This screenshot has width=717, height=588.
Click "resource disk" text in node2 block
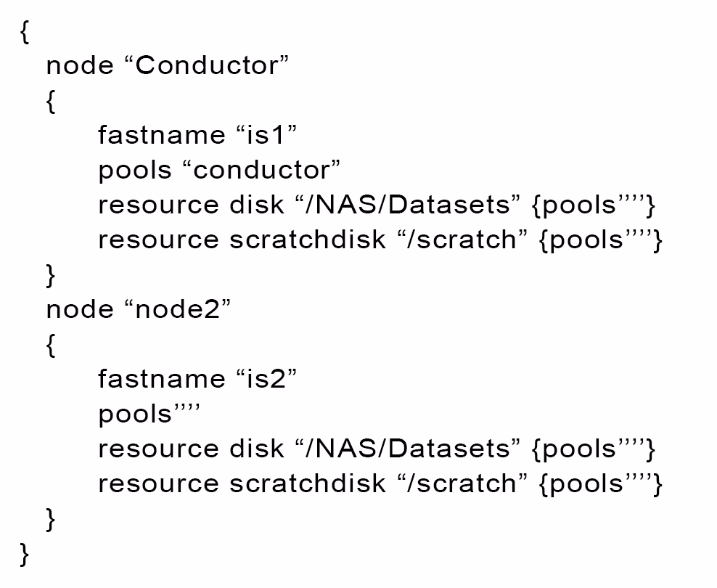191,448
